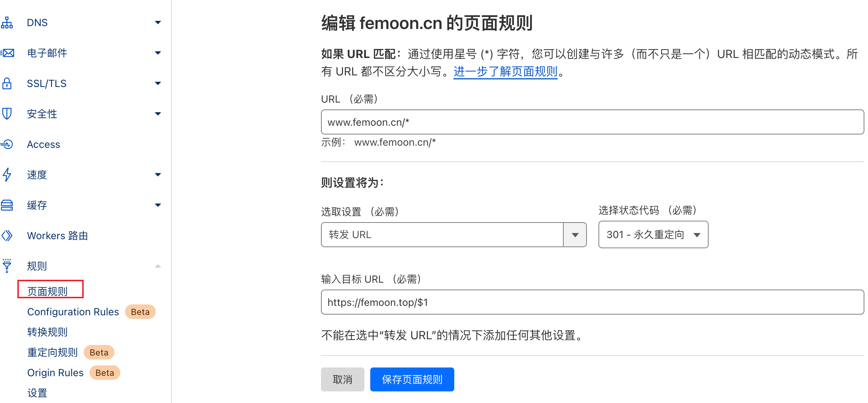Click the 保存页面规则 button
This screenshot has width=868, height=403.
412,379
